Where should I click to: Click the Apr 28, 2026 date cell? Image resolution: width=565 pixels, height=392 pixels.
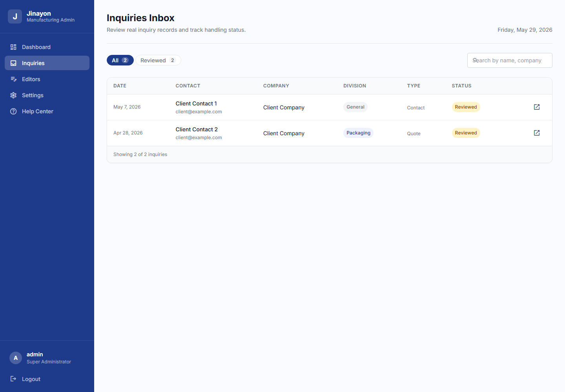point(128,133)
